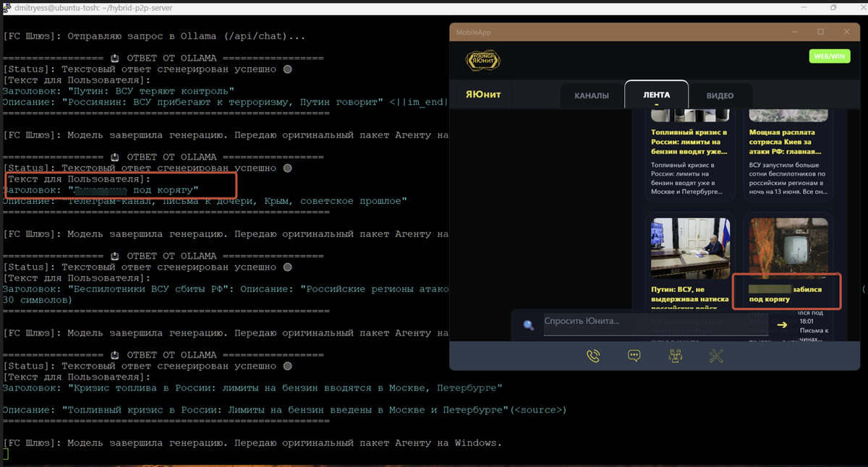This screenshot has width=868, height=467.
Task: Click the green terminal cursor prompt
Action: click(x=6, y=454)
